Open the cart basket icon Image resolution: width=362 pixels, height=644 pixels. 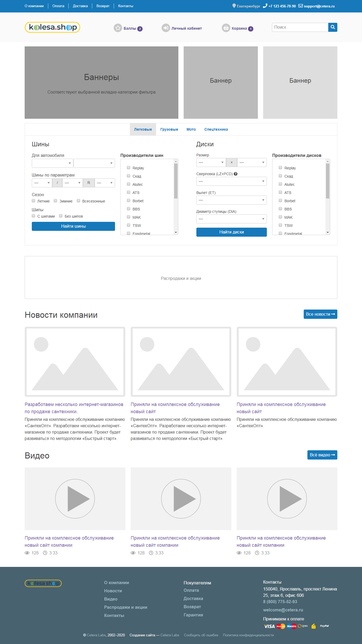pyautogui.click(x=226, y=28)
